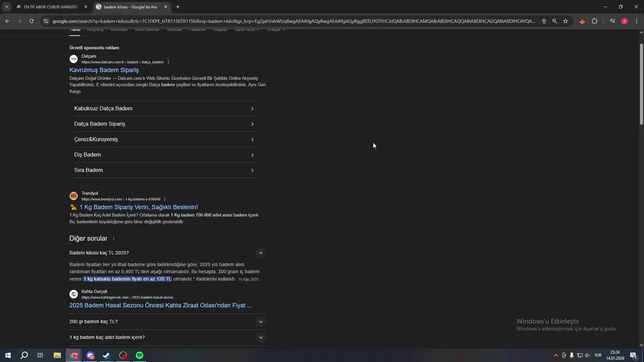Click the Trendyol site favicon
This screenshot has height=362, width=644.
pos(73,196)
